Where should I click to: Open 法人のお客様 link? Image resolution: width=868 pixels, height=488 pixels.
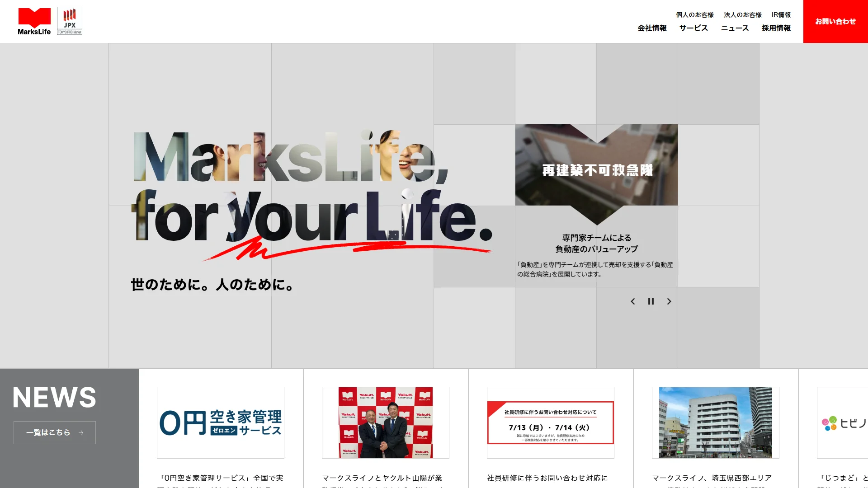coord(743,15)
